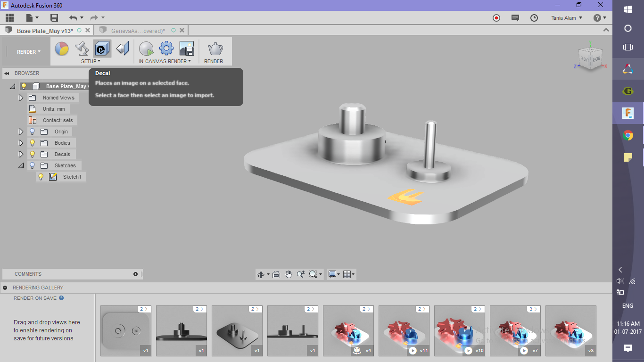Click the Capture Image icon

(187, 49)
